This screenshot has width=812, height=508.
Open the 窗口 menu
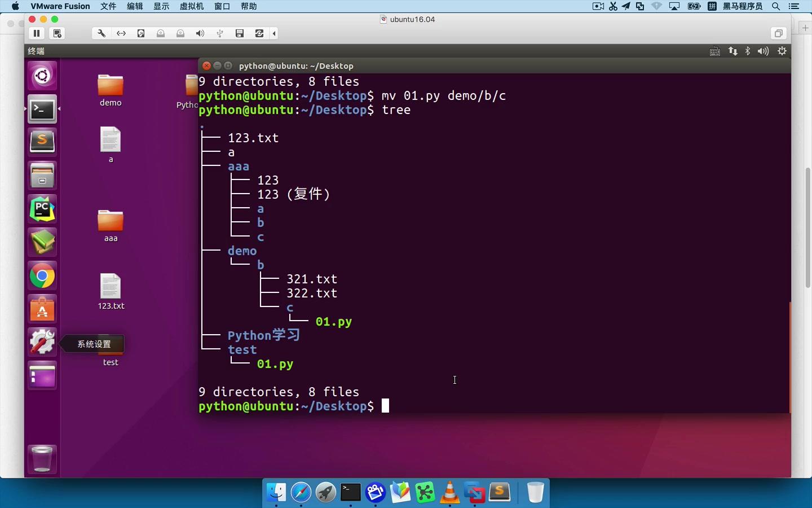[222, 6]
